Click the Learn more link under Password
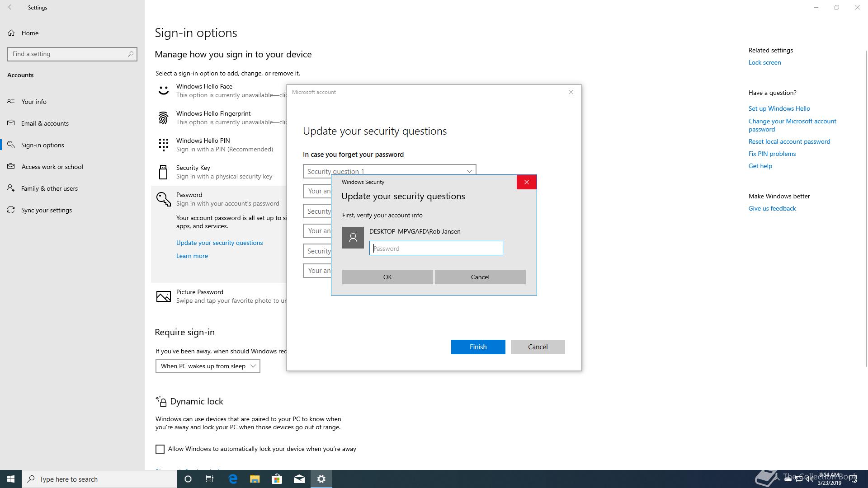 coord(192,256)
